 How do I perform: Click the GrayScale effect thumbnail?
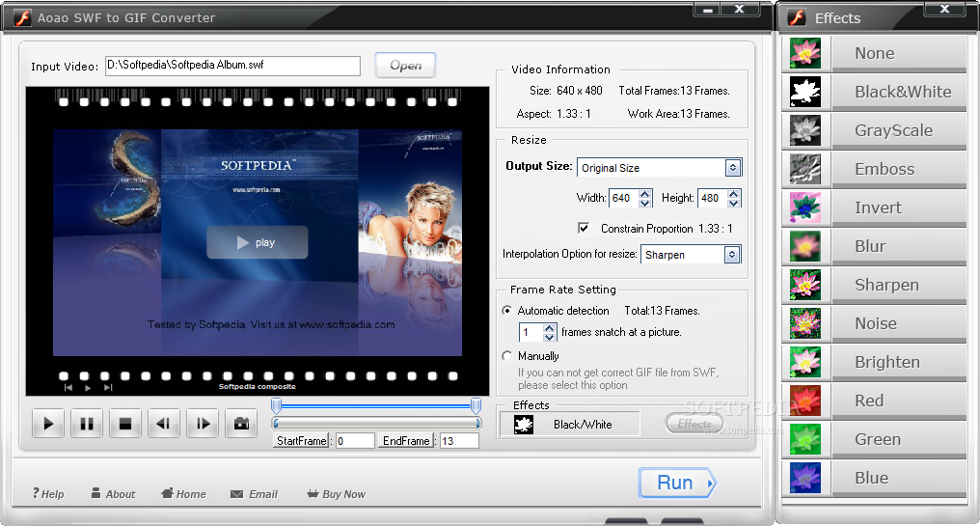[805, 130]
